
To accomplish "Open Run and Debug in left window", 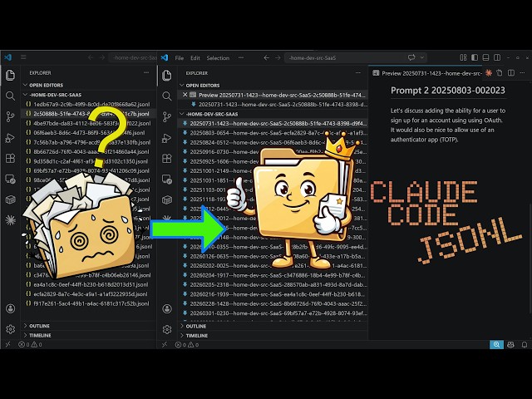I will point(10,138).
